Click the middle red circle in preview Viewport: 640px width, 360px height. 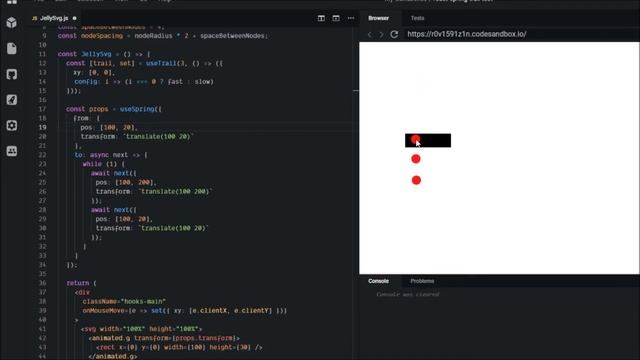click(416, 159)
